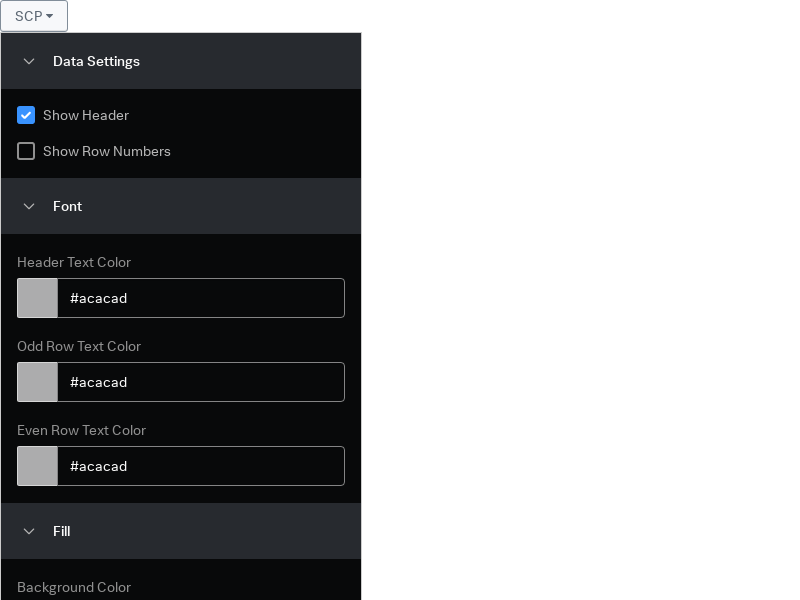The height and width of the screenshot is (600, 800).
Task: Uncheck the Show Header checkbox
Action: (x=26, y=115)
